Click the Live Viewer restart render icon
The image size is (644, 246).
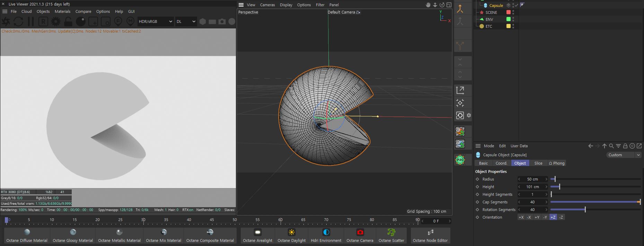[x=18, y=21]
